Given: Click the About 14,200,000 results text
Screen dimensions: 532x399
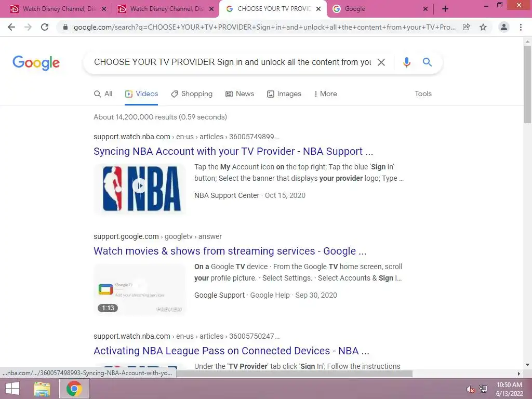Looking at the screenshot, I should click(x=160, y=117).
